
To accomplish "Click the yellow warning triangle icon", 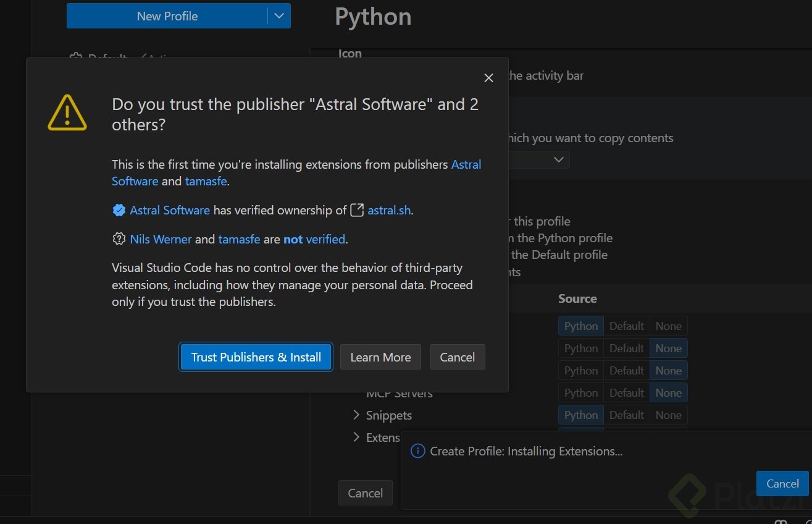I will tap(67, 113).
